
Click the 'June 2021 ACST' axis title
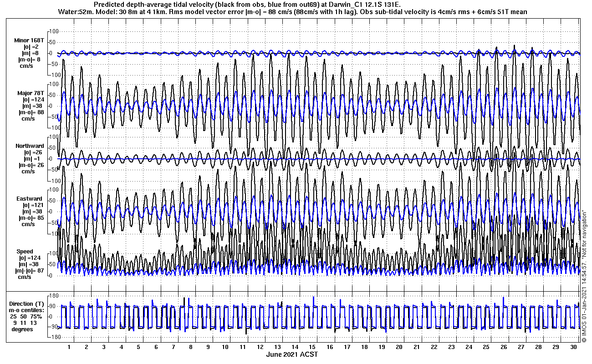(292, 354)
